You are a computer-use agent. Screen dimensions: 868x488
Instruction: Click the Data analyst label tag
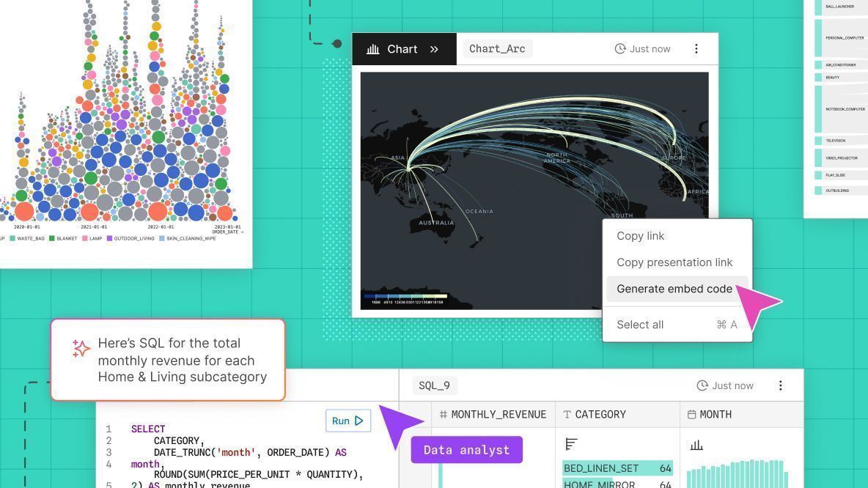(x=467, y=450)
